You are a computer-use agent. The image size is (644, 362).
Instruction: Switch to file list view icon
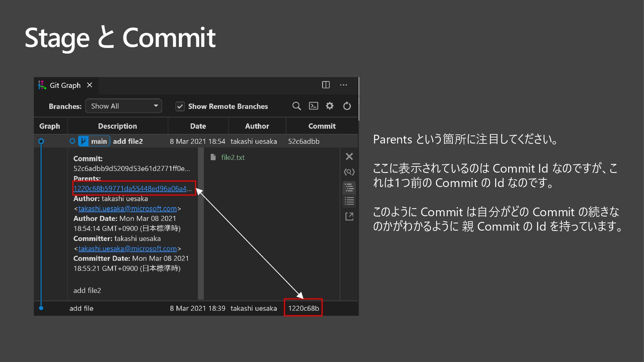tap(349, 201)
